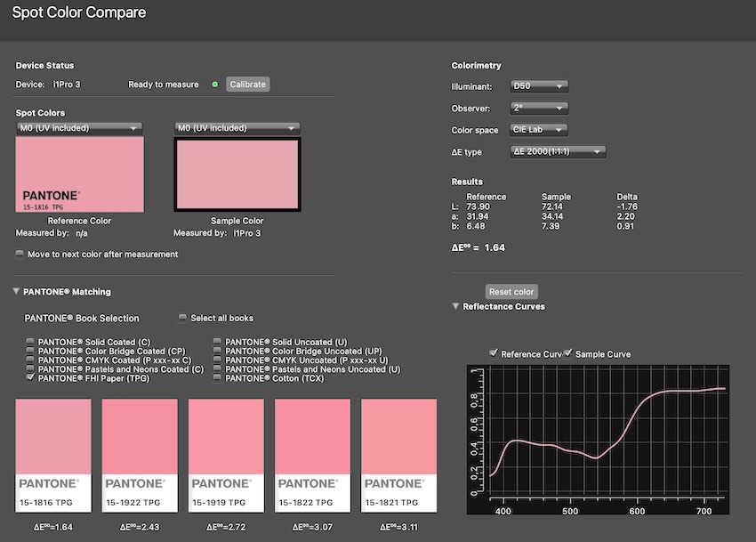Choose the PANTONE 15-1821 TPG match swatch
This screenshot has width=756, height=542.
[x=398, y=454]
